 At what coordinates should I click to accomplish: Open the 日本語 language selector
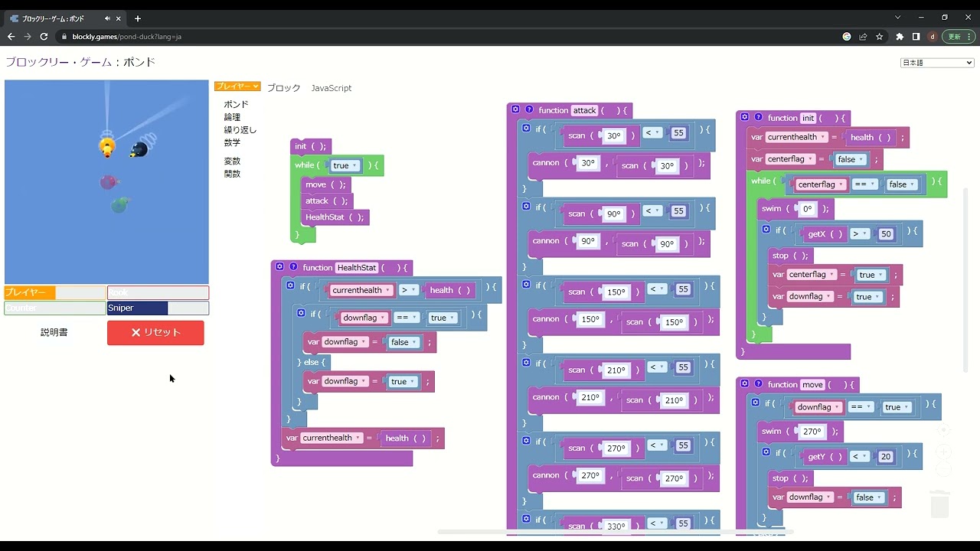click(937, 63)
